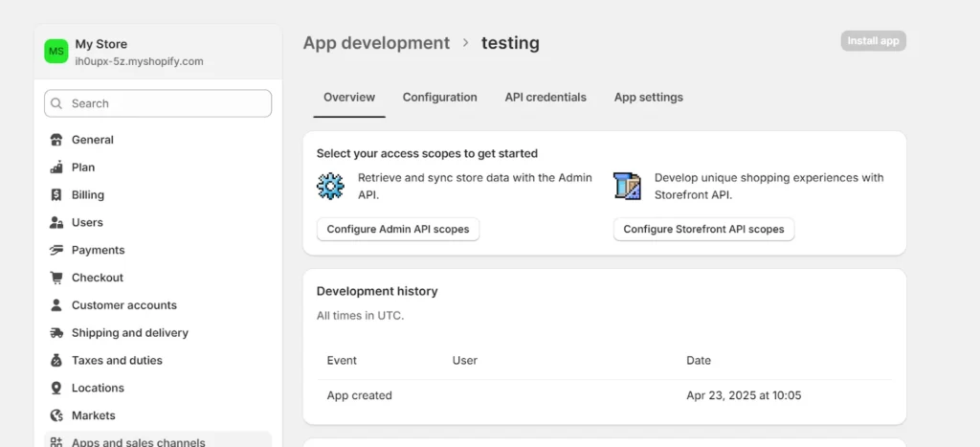980x447 pixels.
Task: Click the Admin API gear icon
Action: point(330,186)
